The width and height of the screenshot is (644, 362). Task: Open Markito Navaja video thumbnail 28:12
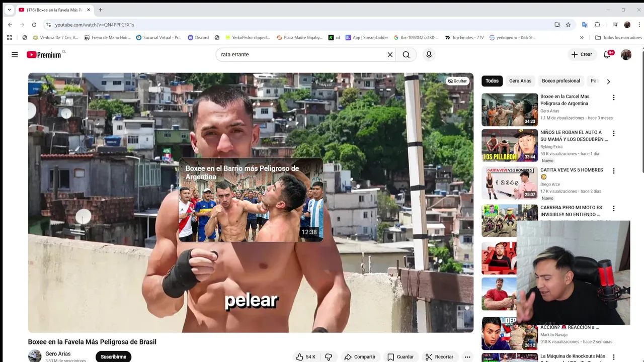[x=510, y=333]
